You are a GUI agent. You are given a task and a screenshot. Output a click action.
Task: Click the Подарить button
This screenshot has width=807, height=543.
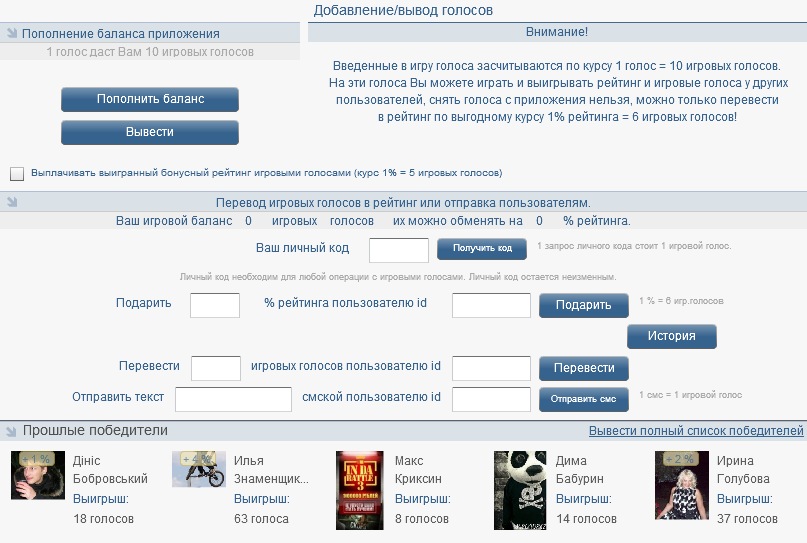tap(584, 305)
